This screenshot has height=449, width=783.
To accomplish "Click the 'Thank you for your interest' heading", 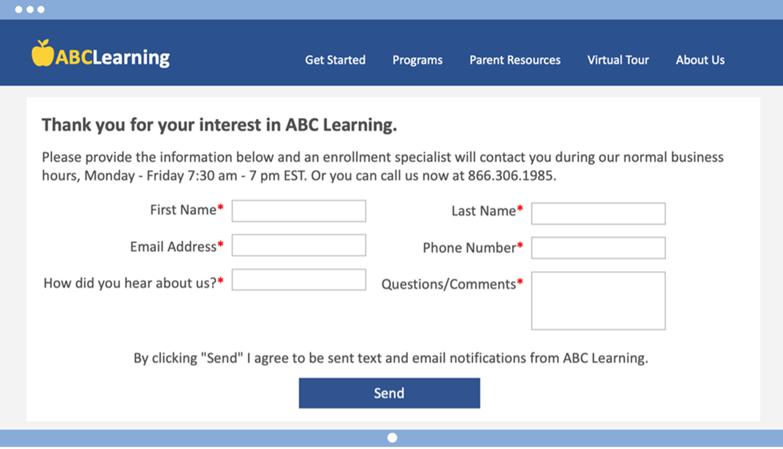I will (219, 125).
